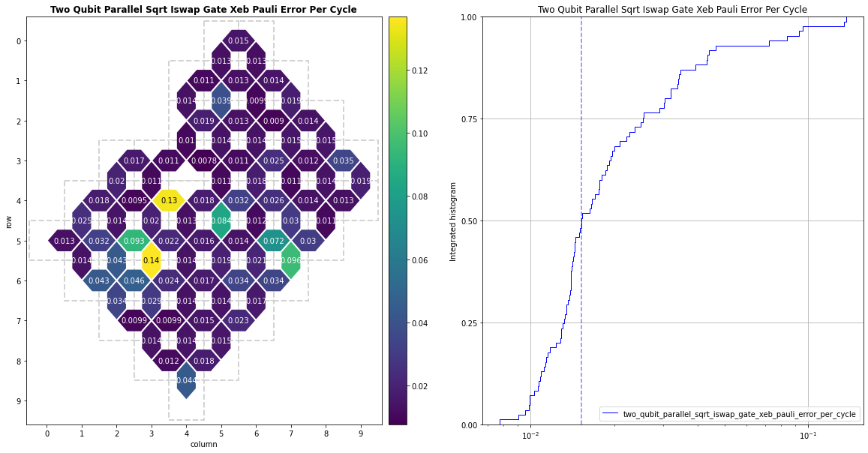
Task: Select the green 0.093 octagon cell
Action: (x=134, y=241)
